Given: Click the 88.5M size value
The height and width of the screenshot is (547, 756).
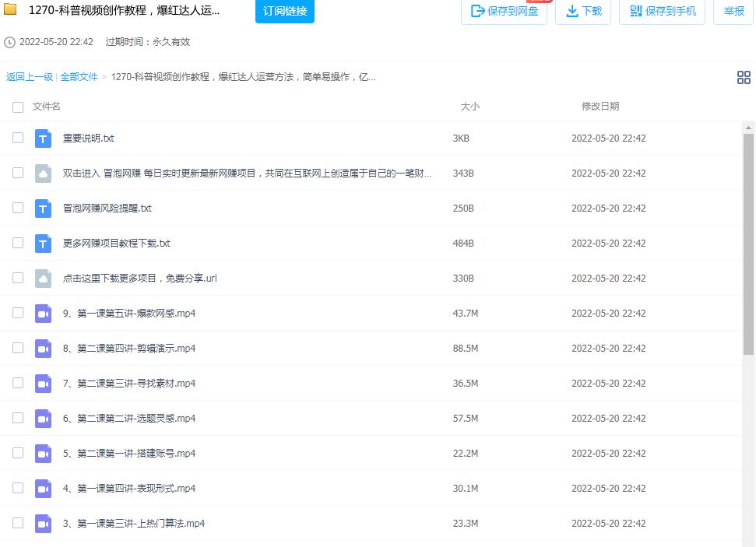Looking at the screenshot, I should pos(466,349).
